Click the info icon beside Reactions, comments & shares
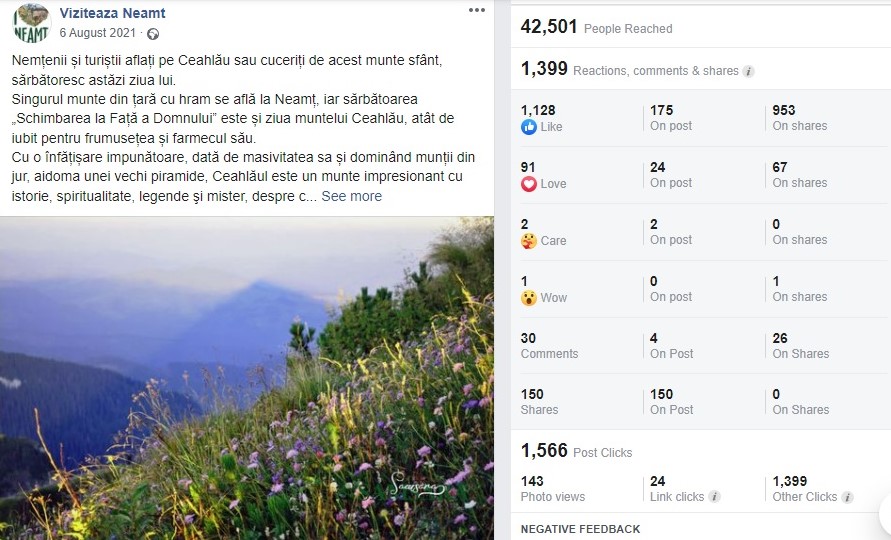 click(x=748, y=72)
